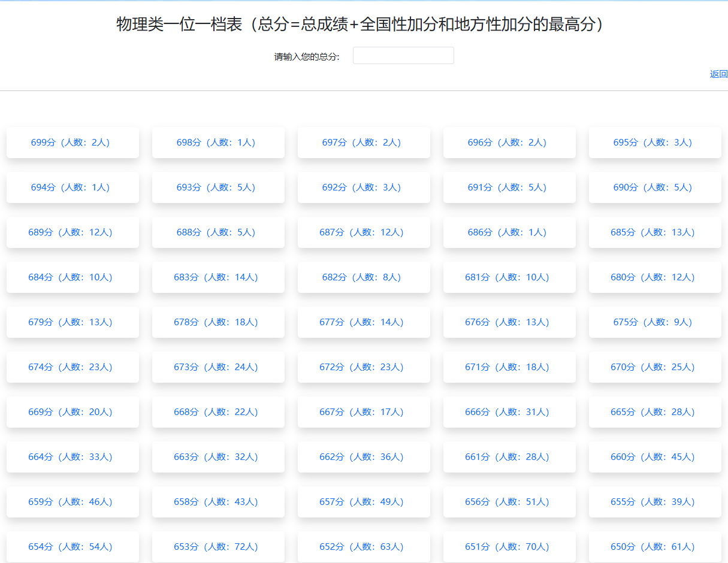Open the 657分 score card
728x563 pixels.
click(364, 502)
